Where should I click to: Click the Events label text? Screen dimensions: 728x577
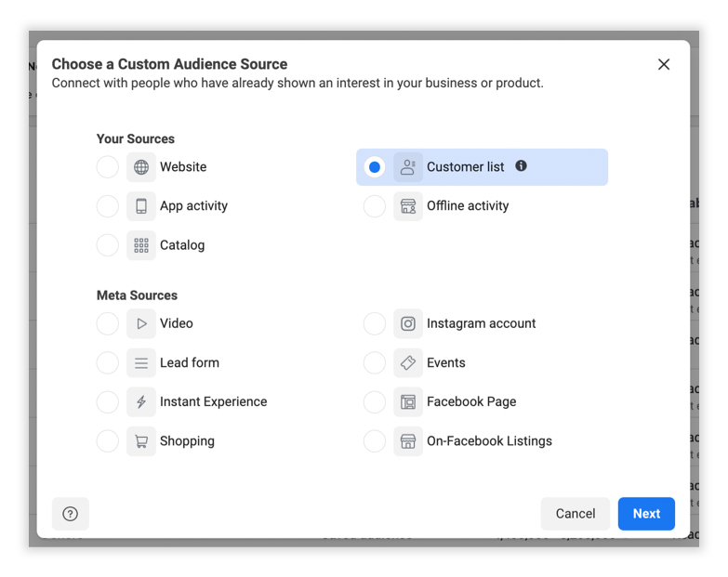coord(446,362)
